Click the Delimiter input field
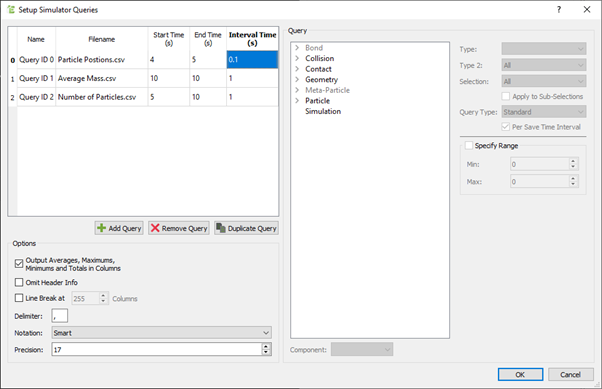 coord(60,316)
